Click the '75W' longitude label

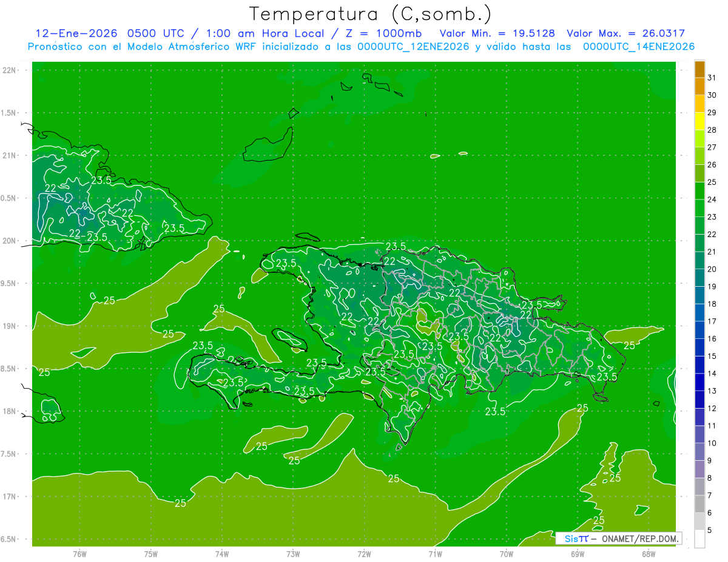coord(150,554)
